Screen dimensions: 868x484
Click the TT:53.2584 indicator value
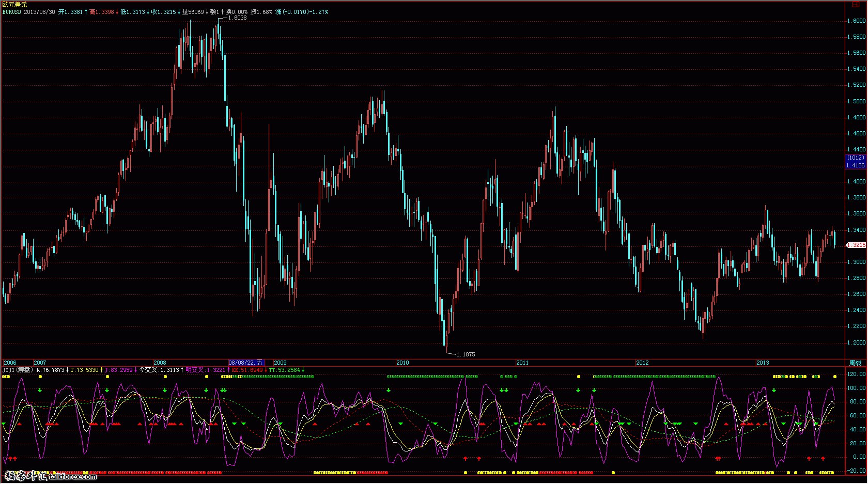point(284,370)
